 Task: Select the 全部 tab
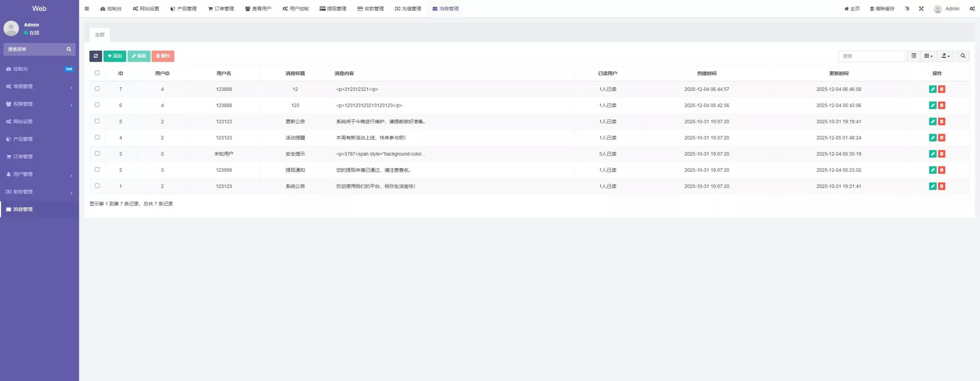pyautogui.click(x=100, y=35)
